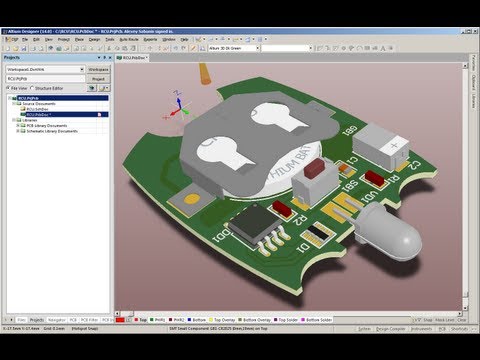Open the Projects panel options dropdown arrow
480x360 pixels.
99,58
